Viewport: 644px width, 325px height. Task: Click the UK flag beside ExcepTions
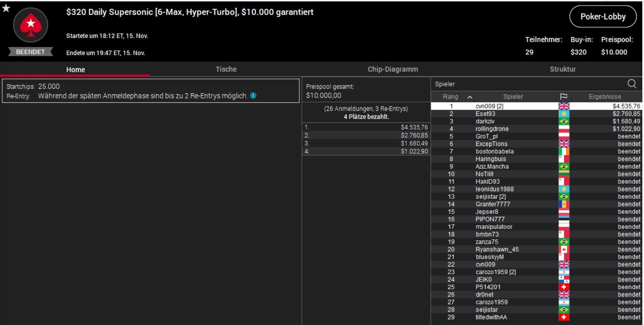(x=564, y=144)
